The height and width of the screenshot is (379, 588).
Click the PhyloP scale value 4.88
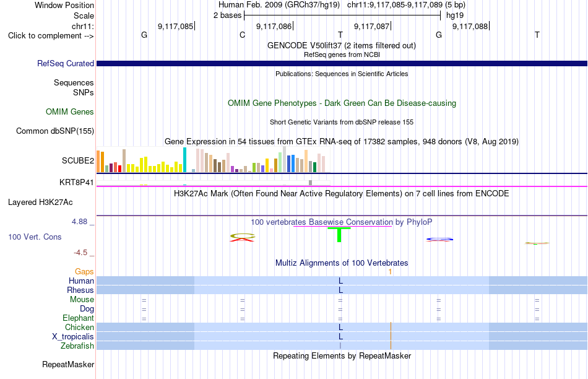pyautogui.click(x=79, y=222)
